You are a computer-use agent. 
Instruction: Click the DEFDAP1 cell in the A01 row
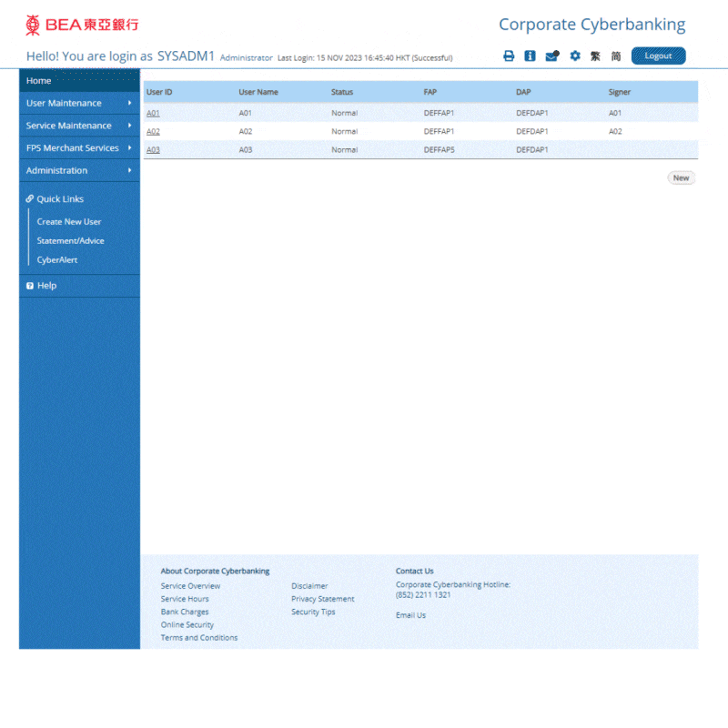tap(532, 113)
